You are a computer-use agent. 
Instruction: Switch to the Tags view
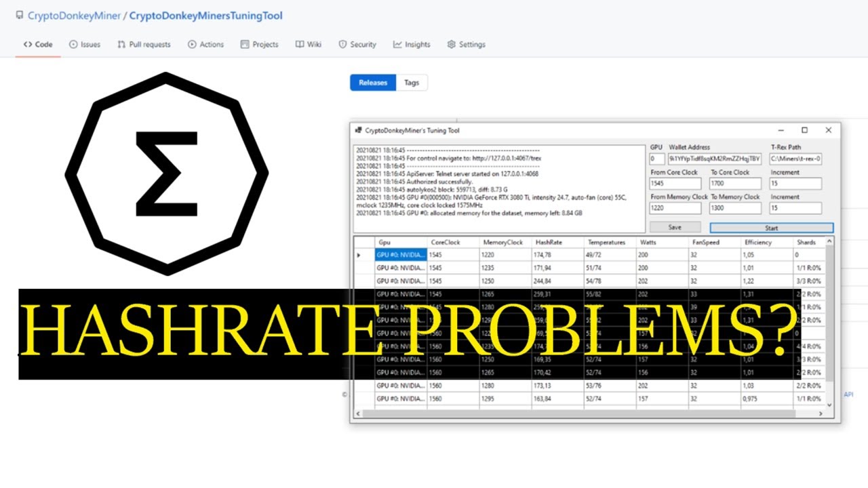[412, 83]
